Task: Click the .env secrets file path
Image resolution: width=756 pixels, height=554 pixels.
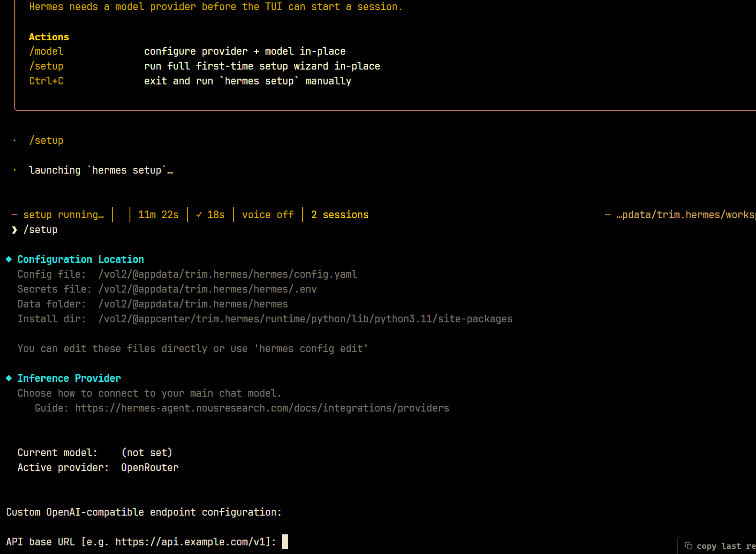Action: [x=207, y=289]
